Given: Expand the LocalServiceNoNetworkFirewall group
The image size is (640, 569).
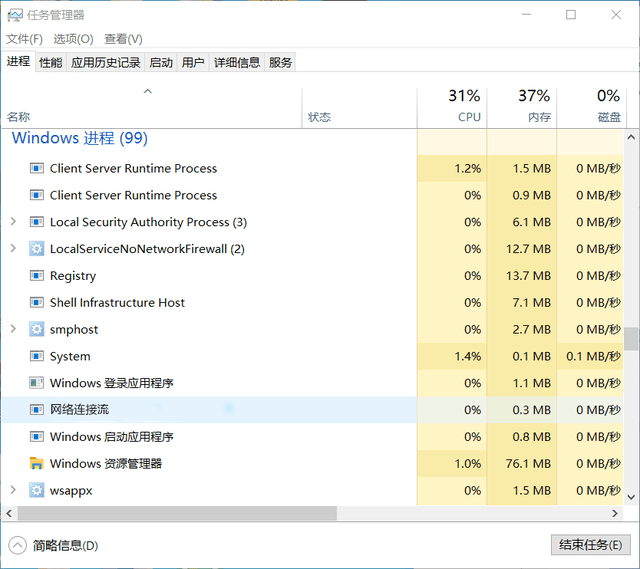Looking at the screenshot, I should click(13, 249).
